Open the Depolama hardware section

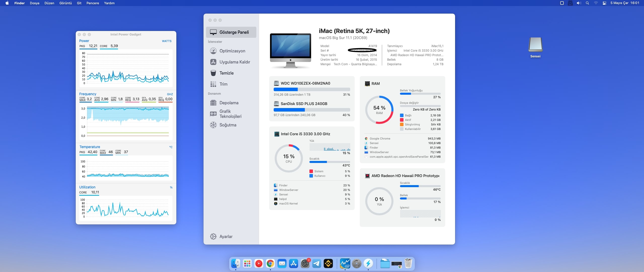229,103
